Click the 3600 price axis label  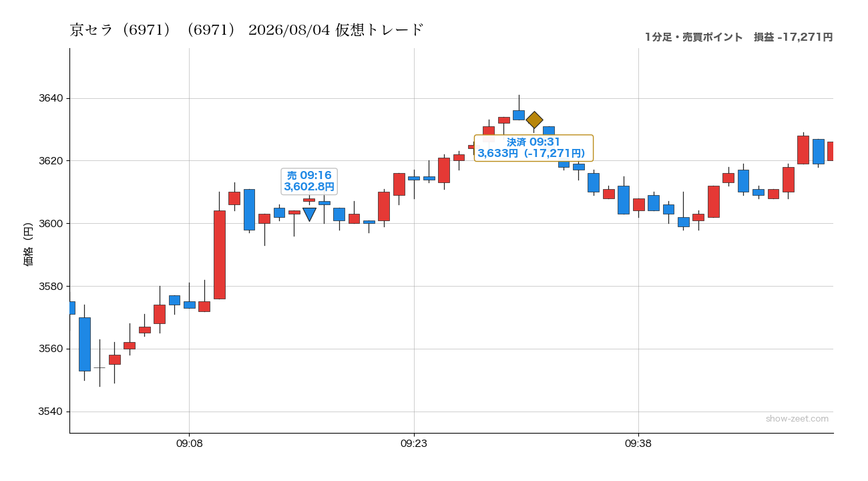(x=51, y=224)
